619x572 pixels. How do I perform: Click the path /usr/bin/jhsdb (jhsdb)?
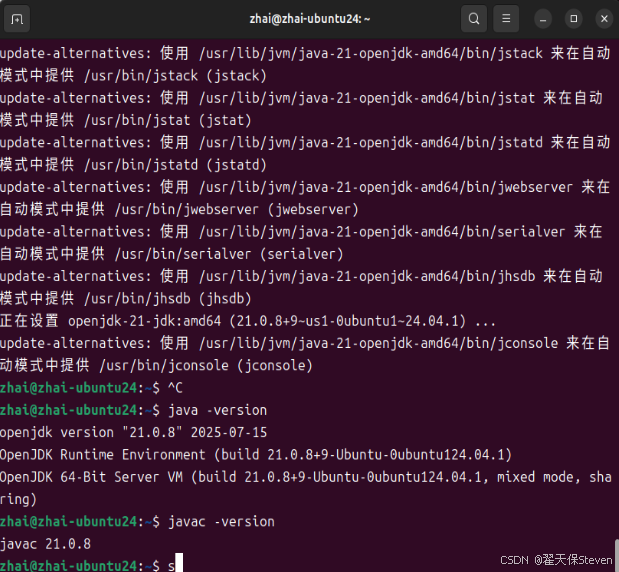[168, 299]
